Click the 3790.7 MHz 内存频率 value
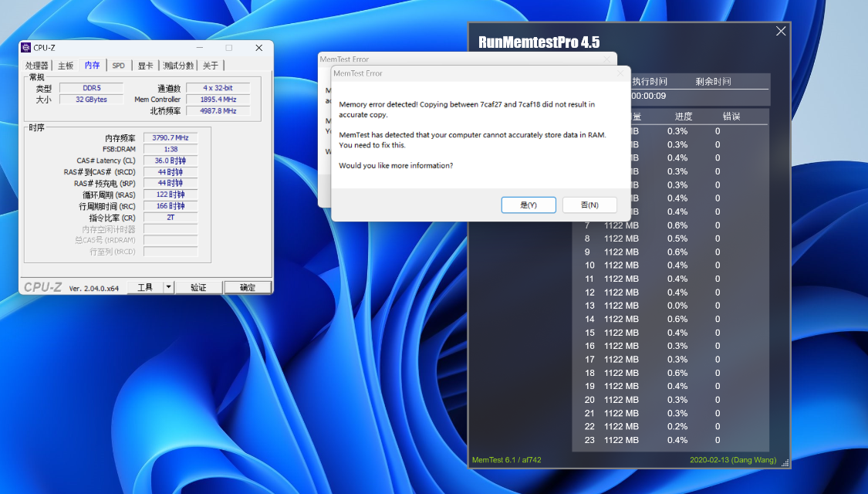 (x=171, y=137)
